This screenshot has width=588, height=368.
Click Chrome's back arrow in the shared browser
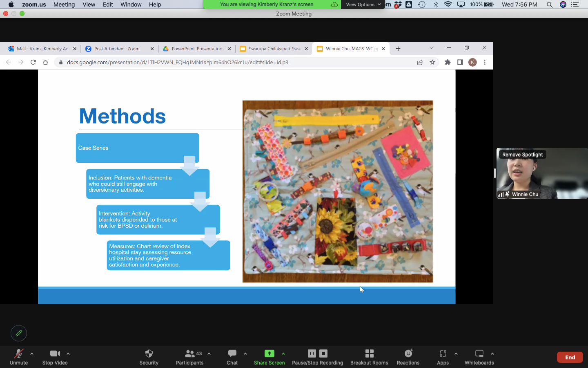[8, 62]
